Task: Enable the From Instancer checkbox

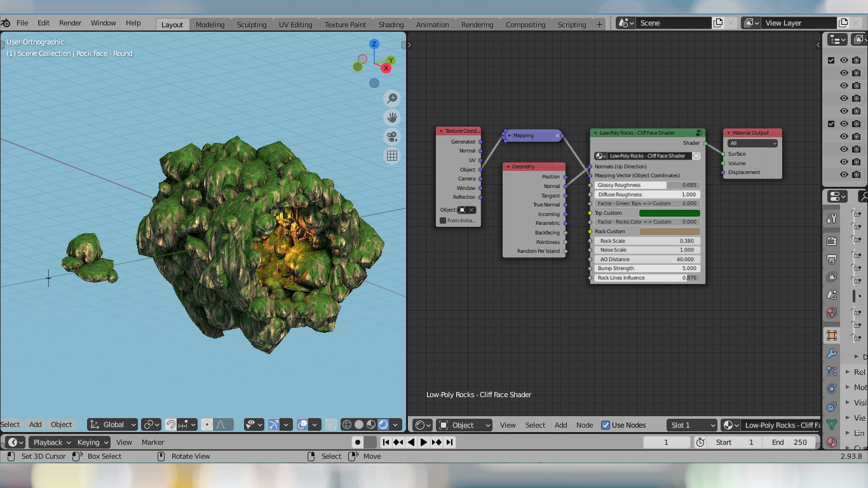Action: click(443, 220)
